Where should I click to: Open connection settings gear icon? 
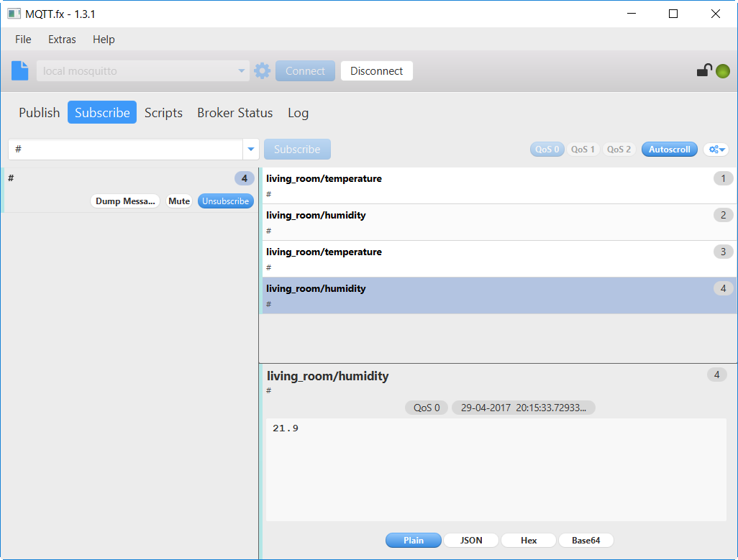pyautogui.click(x=262, y=71)
